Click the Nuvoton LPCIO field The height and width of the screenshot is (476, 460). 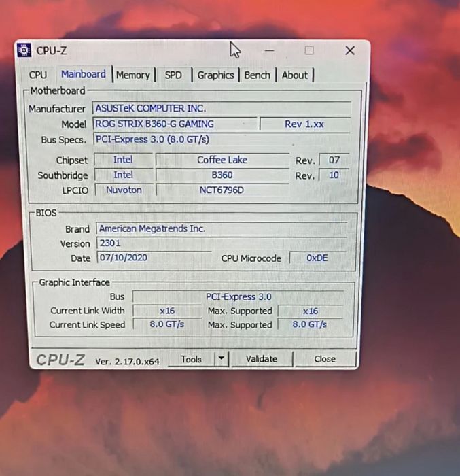124,190
